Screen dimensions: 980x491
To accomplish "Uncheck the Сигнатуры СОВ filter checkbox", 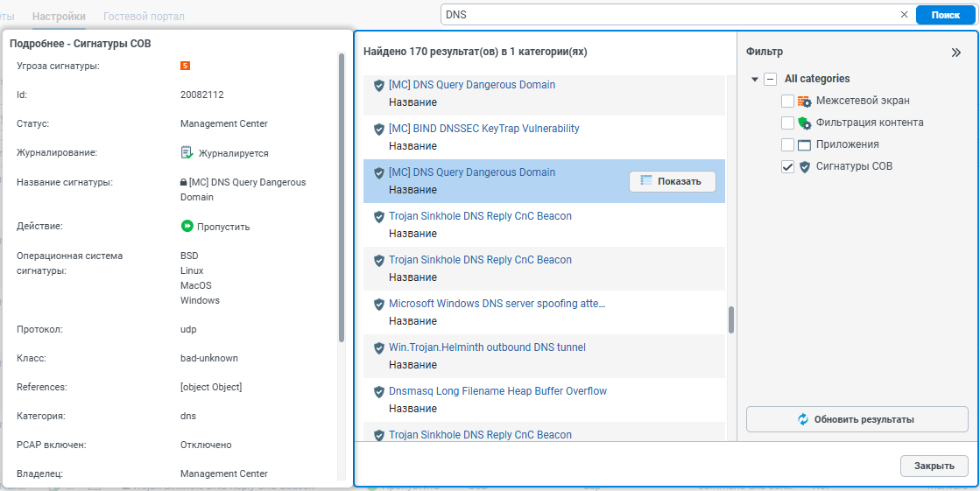I will pyautogui.click(x=788, y=166).
